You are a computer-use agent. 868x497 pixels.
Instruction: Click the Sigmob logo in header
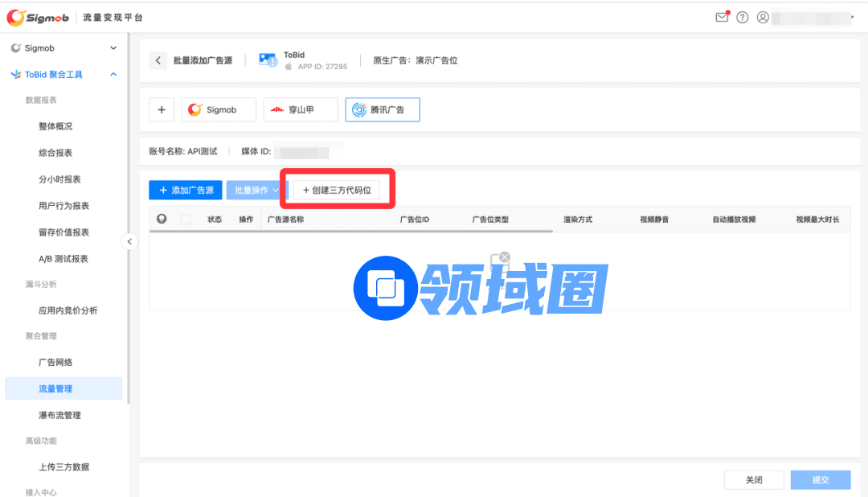coord(38,17)
